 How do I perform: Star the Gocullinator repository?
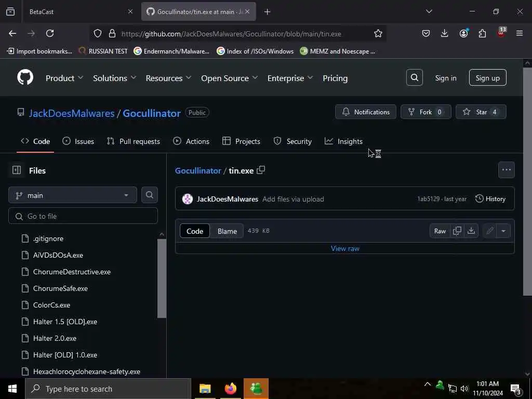click(x=481, y=112)
